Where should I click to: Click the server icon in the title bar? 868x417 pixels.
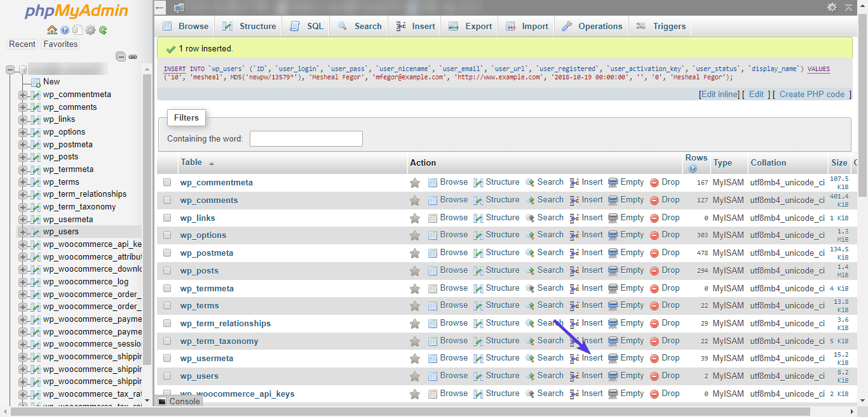(179, 8)
